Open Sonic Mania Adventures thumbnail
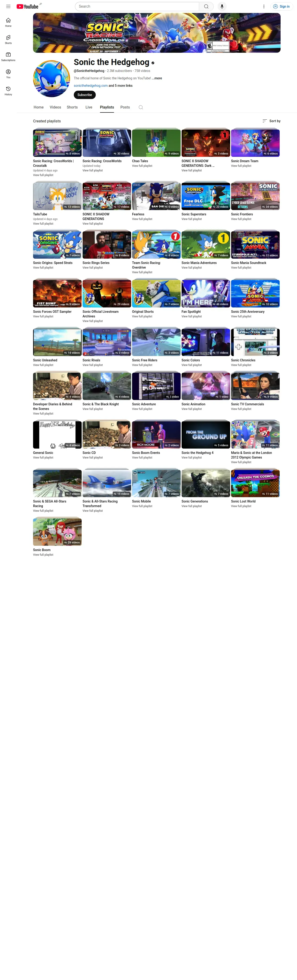This screenshot has width=297, height=980. point(206,245)
